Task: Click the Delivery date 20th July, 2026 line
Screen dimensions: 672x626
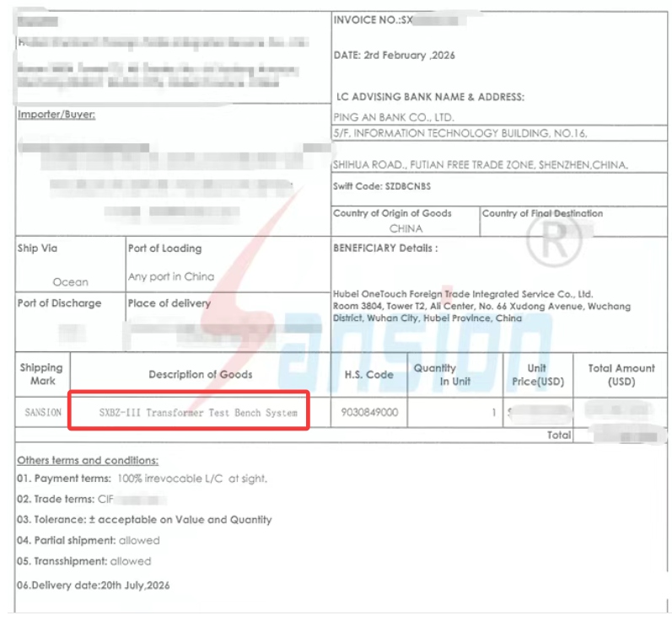Action: [94, 585]
